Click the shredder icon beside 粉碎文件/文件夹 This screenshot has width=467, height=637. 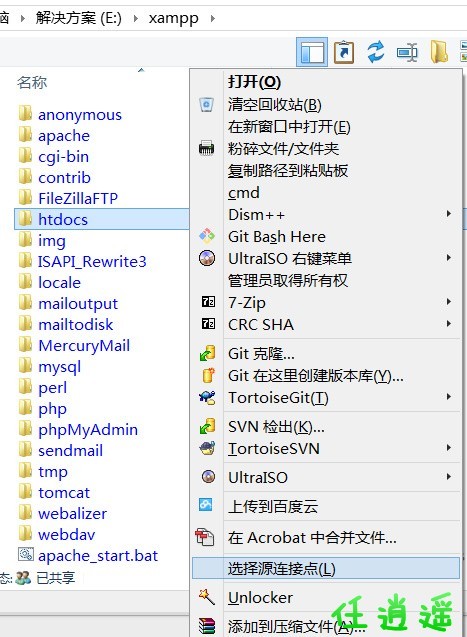tap(206, 148)
